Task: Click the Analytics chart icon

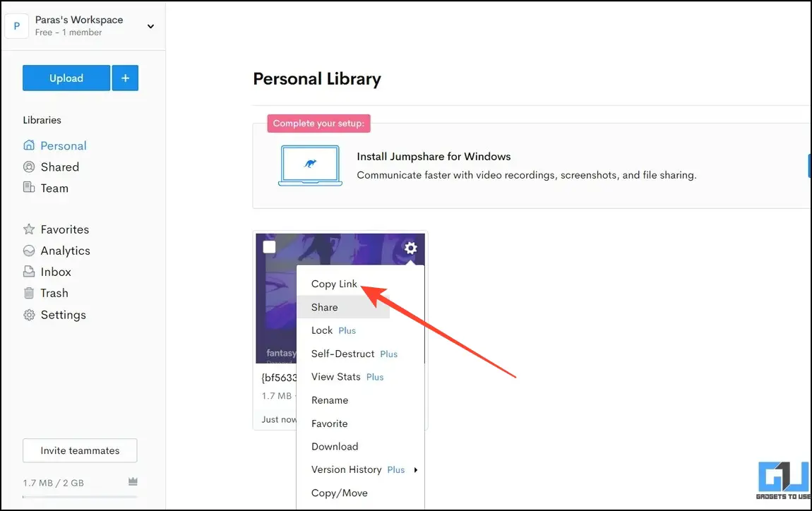Action: coord(29,251)
